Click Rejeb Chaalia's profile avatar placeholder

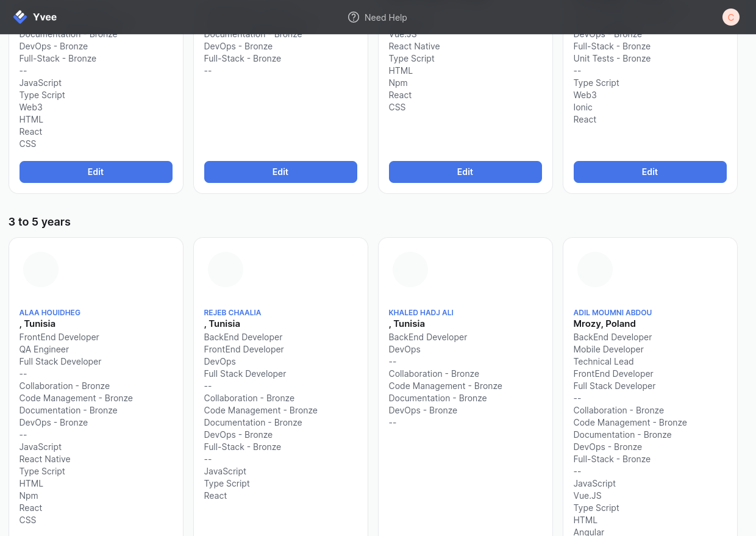[x=226, y=270]
